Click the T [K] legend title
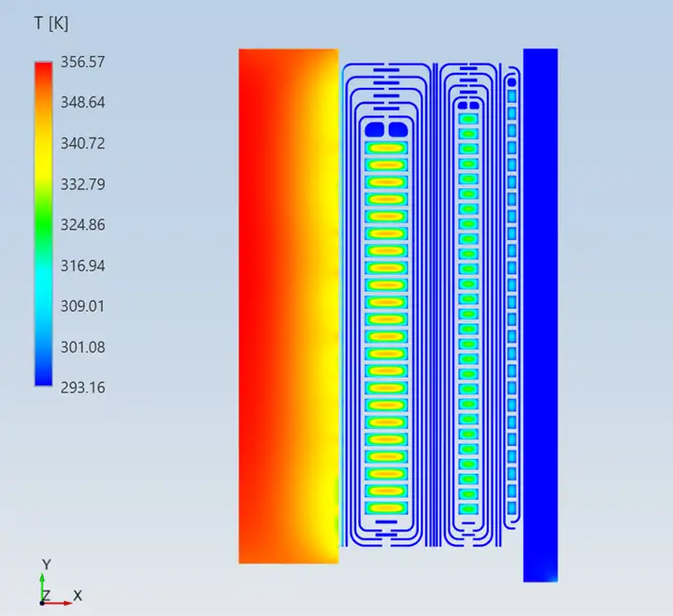 pos(51,23)
